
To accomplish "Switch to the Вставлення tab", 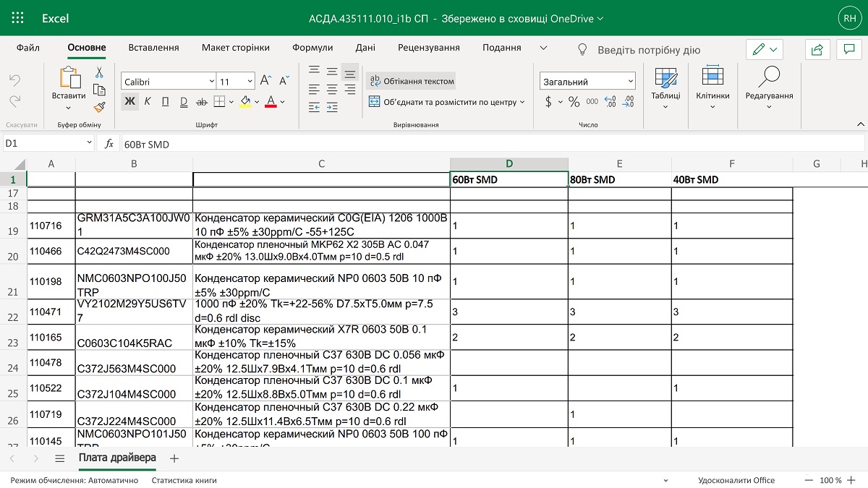I will 153,48.
